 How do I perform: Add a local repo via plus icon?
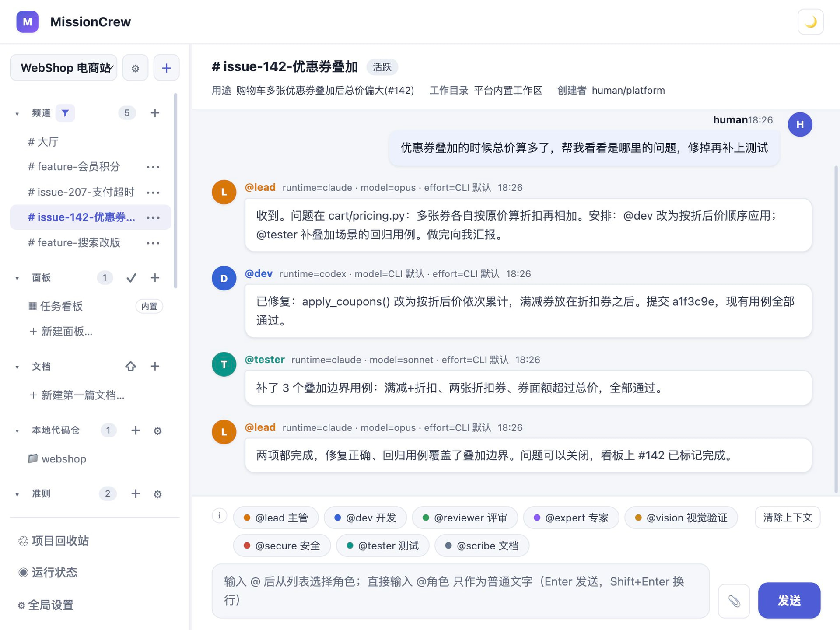coord(136,430)
